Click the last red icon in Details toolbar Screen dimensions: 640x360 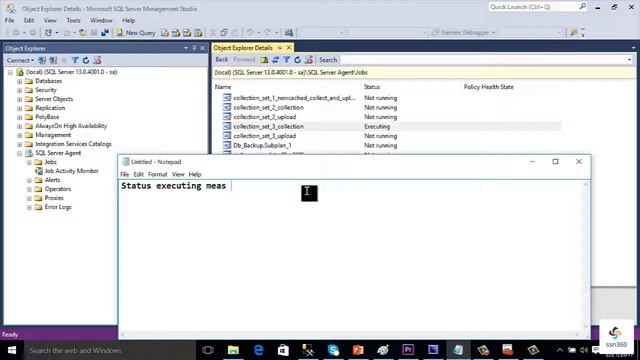[309, 60]
